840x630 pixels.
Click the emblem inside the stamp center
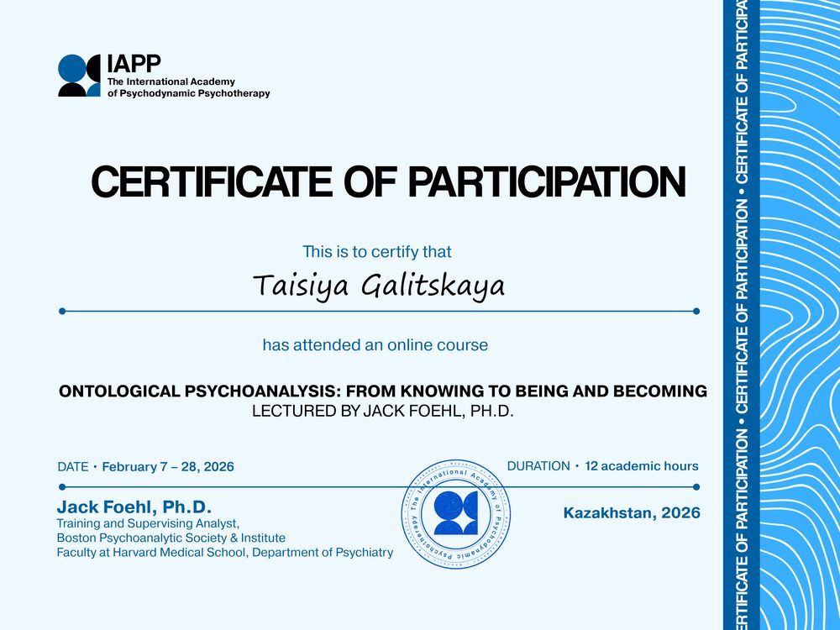[456, 513]
